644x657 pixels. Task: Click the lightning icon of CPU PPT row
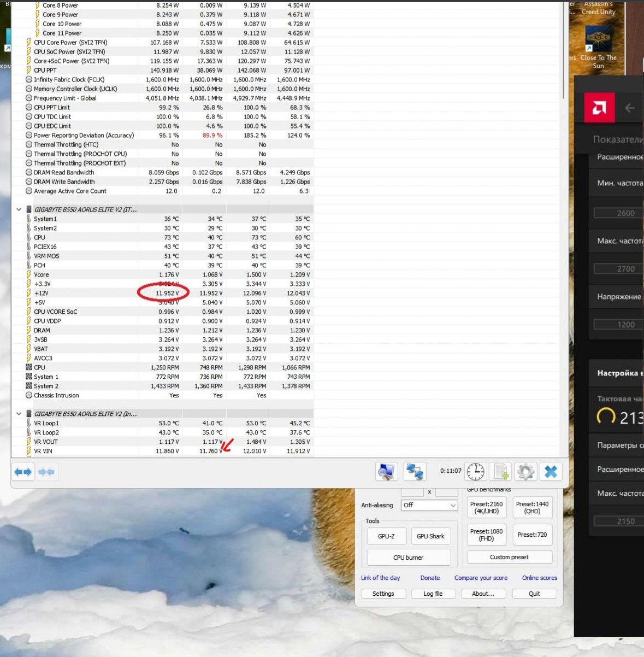tap(29, 70)
